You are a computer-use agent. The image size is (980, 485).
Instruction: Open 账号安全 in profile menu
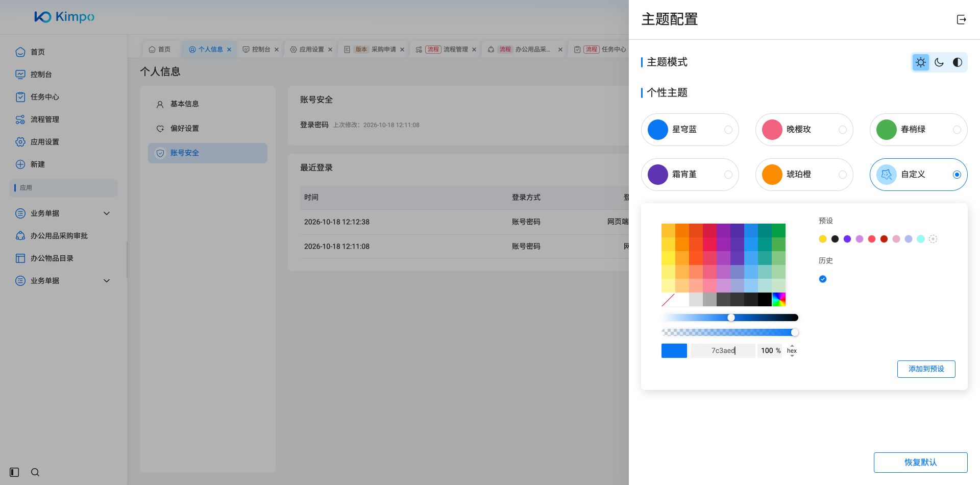pyautogui.click(x=208, y=153)
